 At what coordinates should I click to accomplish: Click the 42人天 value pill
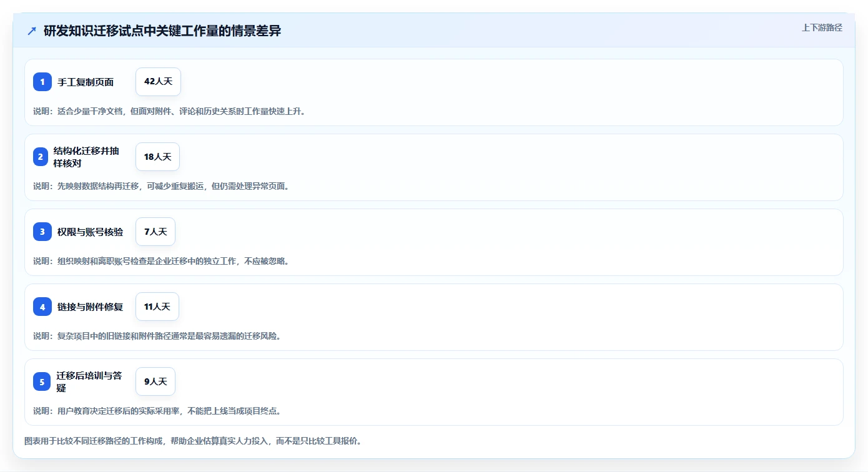158,82
